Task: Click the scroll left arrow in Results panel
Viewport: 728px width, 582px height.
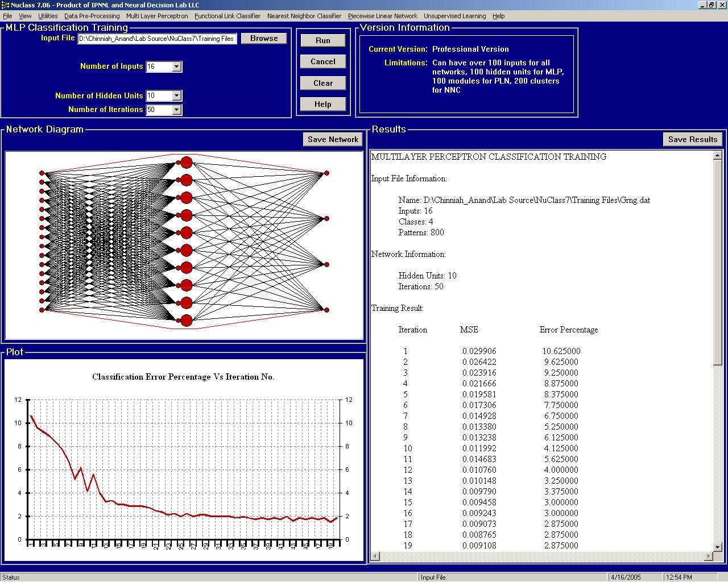Action: tap(374, 556)
